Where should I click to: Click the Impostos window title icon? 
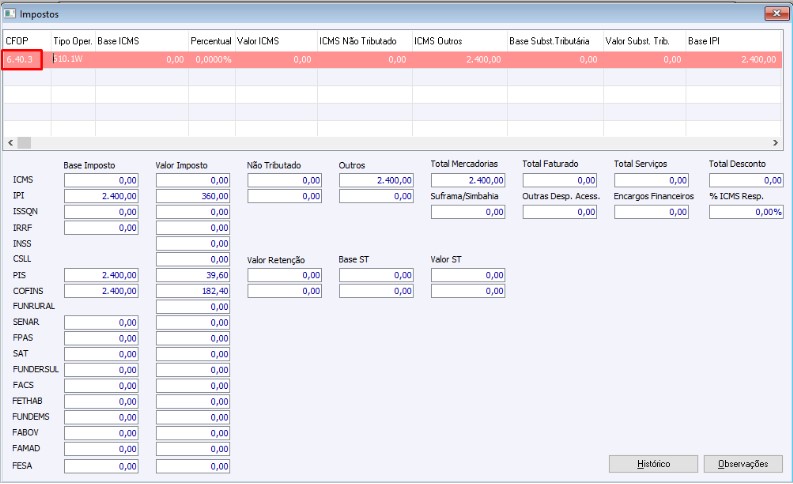click(x=10, y=14)
